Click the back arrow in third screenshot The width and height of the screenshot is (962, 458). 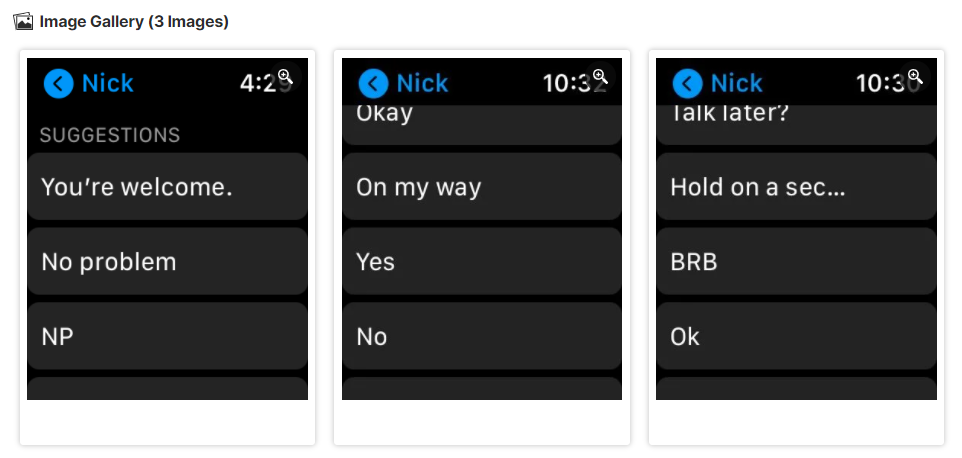coord(688,83)
